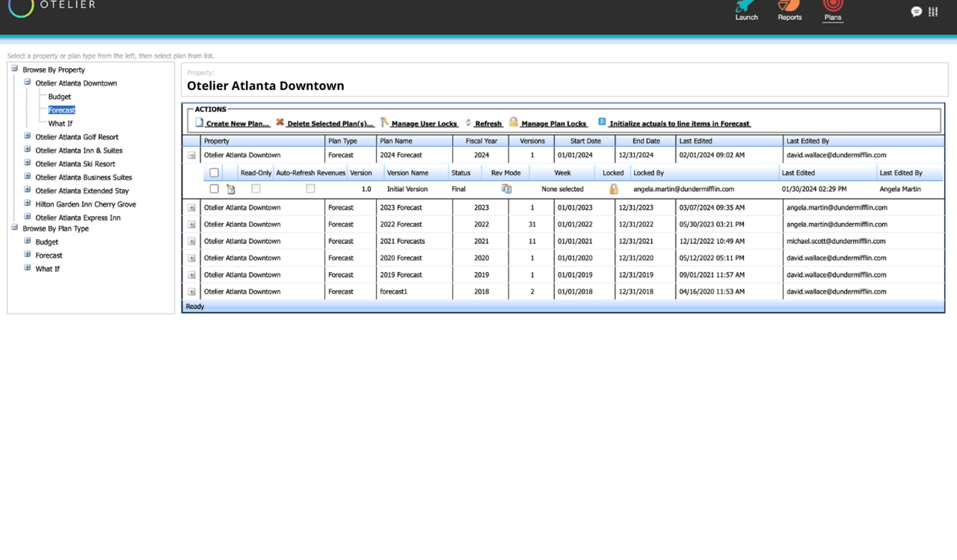
Task: Click the Refresh link
Action: [488, 124]
